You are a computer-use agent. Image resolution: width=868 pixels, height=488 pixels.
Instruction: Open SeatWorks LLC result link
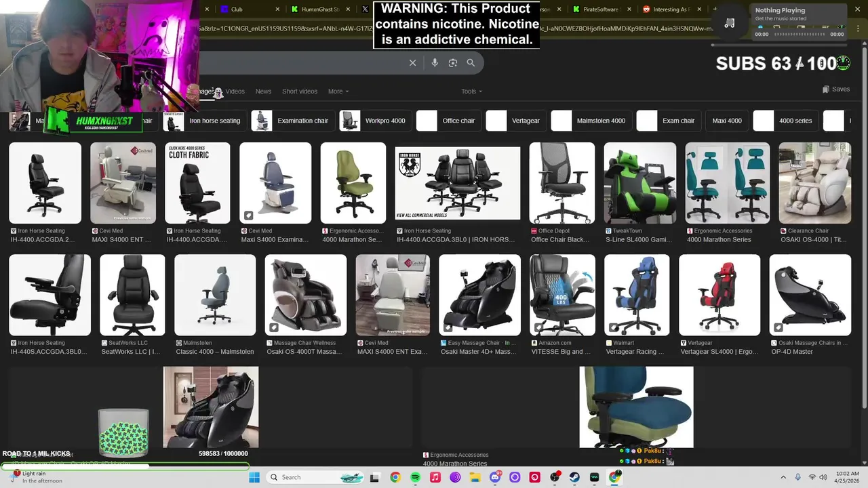pos(131,352)
